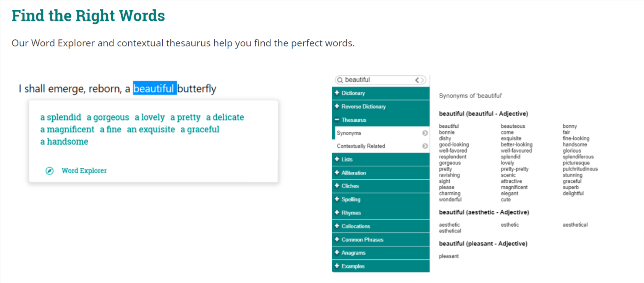Choose the 'a splendid' suggestion

point(61,117)
